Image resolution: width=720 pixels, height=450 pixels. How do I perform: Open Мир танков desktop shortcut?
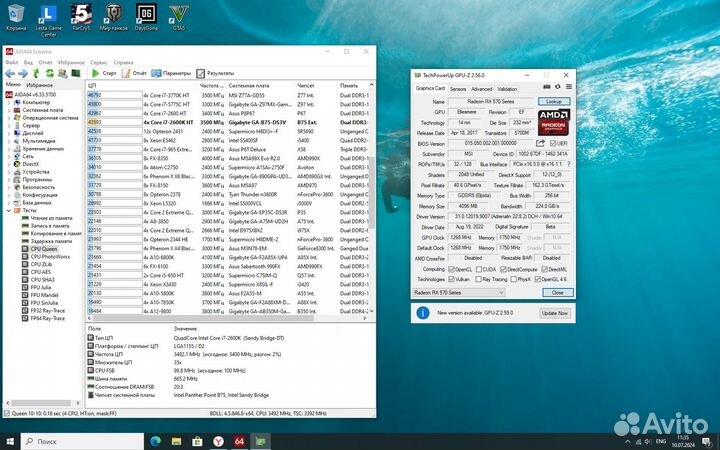[113, 18]
